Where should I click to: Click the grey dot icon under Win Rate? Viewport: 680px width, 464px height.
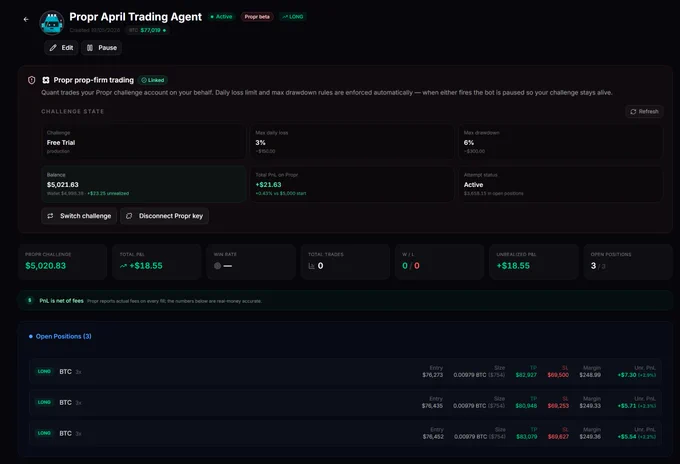[x=217, y=266]
